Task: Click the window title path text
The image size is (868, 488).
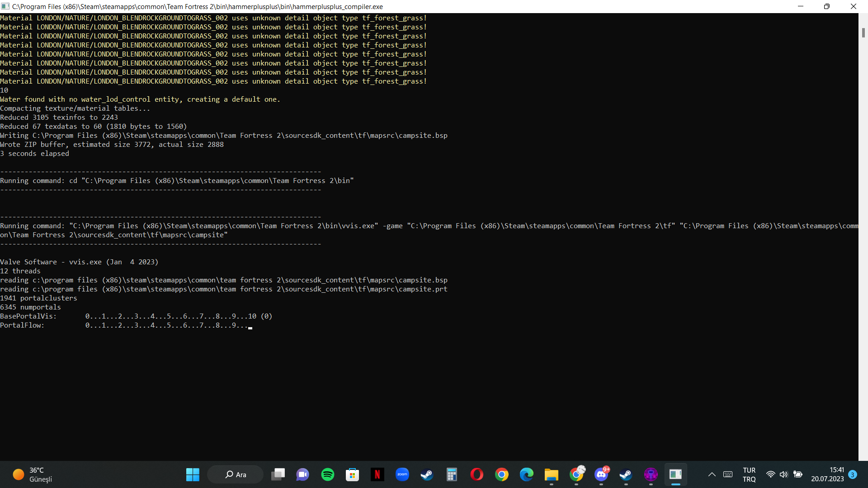Action: [198, 6]
